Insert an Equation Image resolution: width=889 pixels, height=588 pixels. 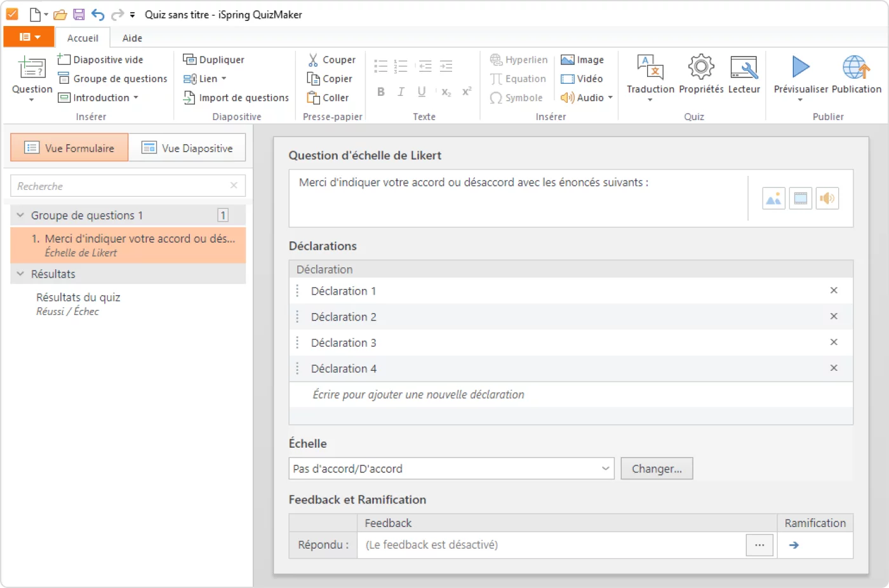pos(518,79)
